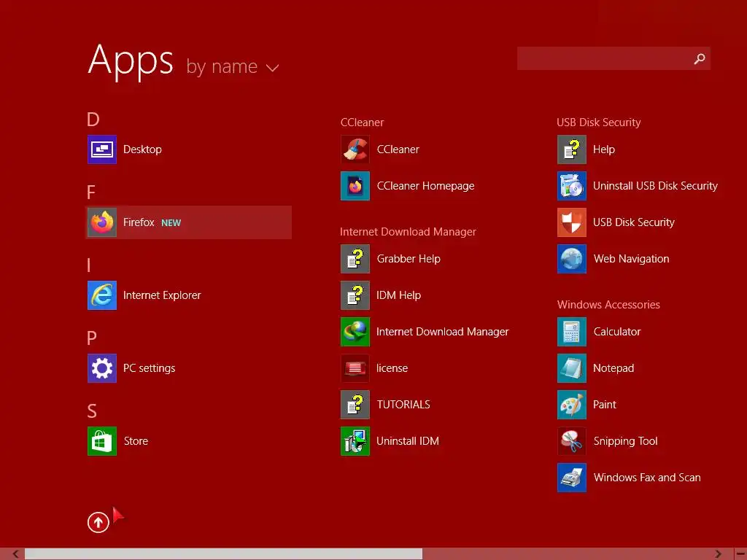Click the Internet Download Manager group heading

408,232
